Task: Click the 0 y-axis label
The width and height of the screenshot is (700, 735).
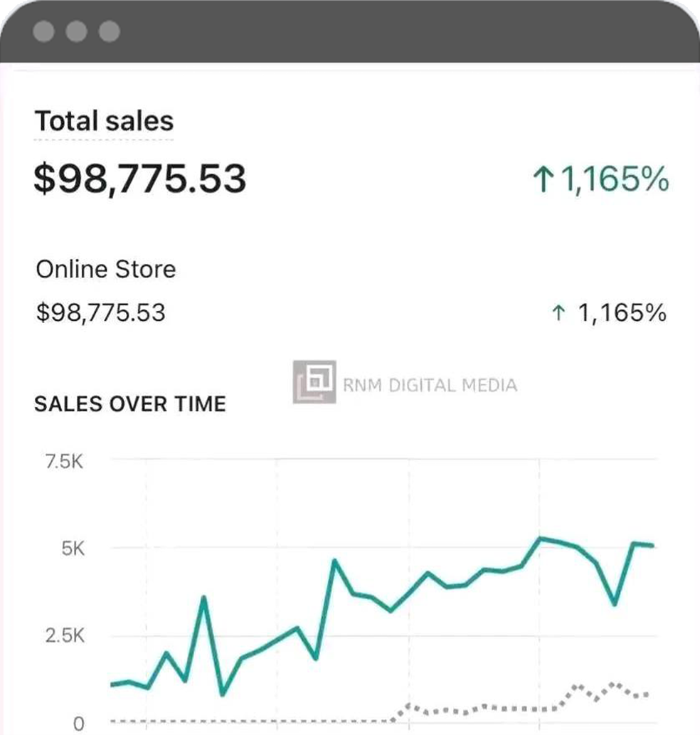Action: (x=79, y=724)
